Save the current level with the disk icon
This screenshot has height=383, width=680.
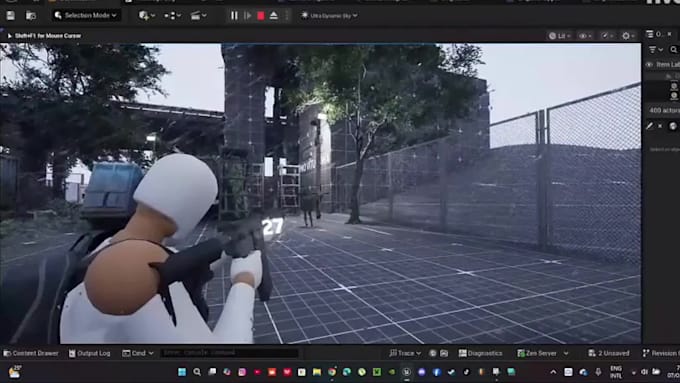[10, 16]
